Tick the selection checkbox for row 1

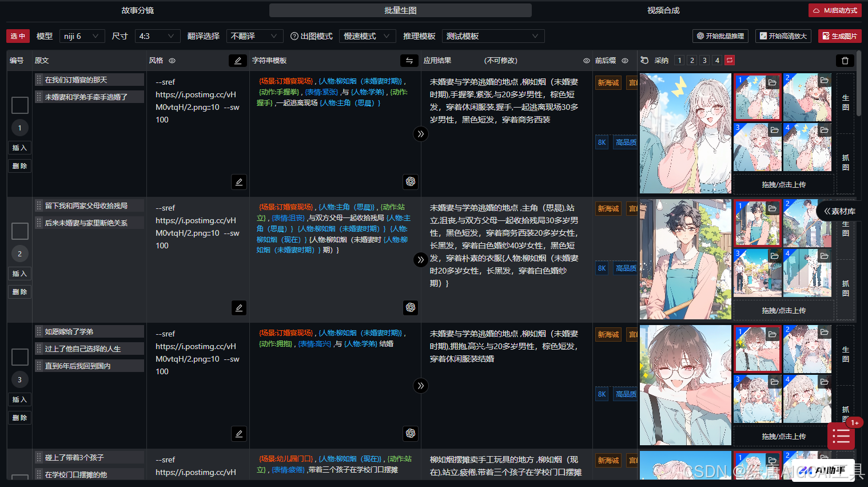coord(20,105)
